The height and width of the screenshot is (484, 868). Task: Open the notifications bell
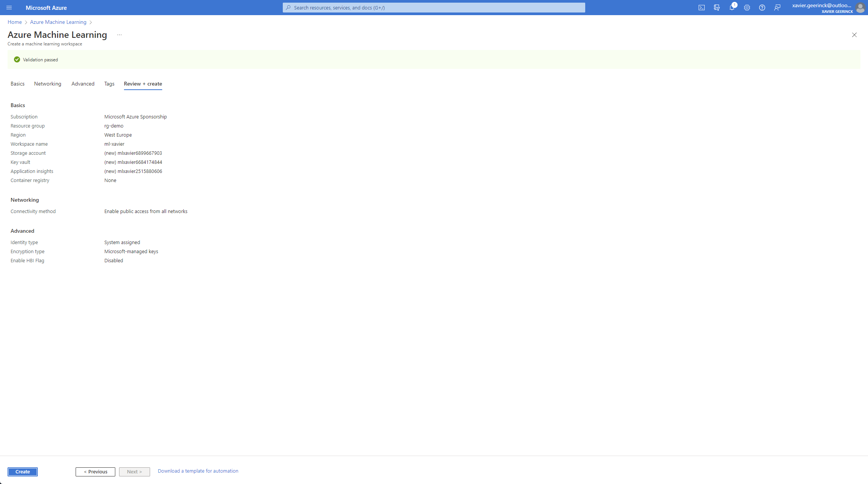point(732,8)
